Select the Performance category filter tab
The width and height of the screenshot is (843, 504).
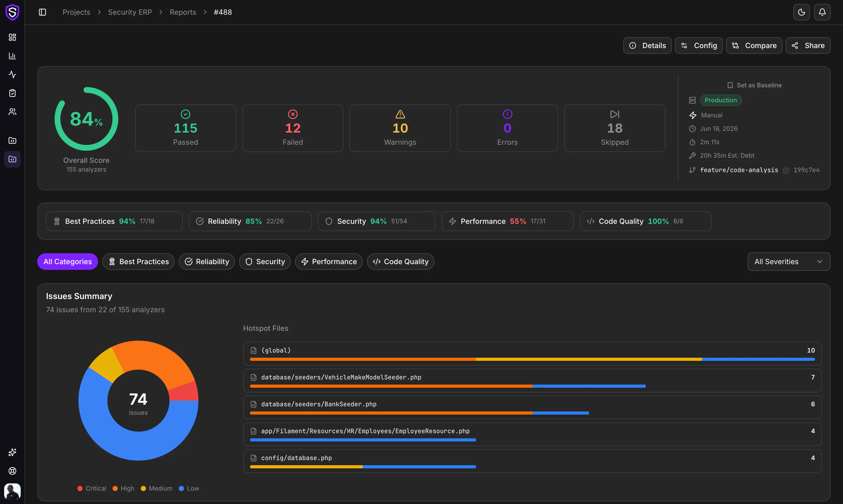(x=329, y=262)
